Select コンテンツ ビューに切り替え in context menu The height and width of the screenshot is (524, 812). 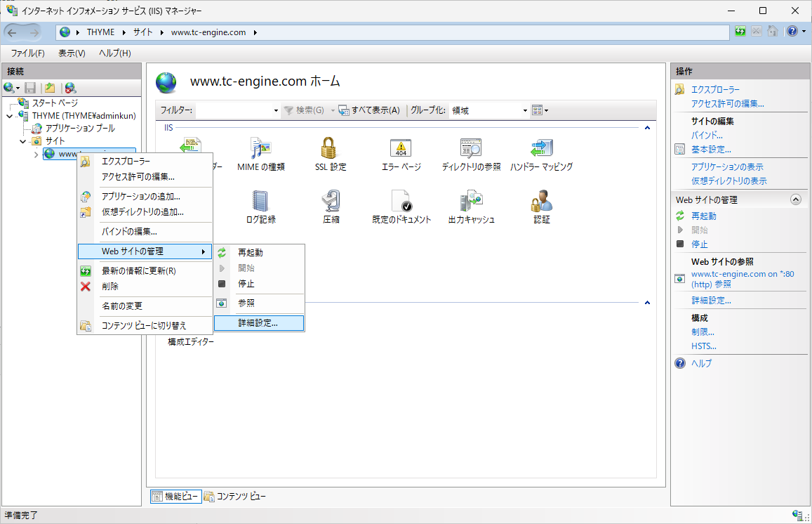pos(145,325)
